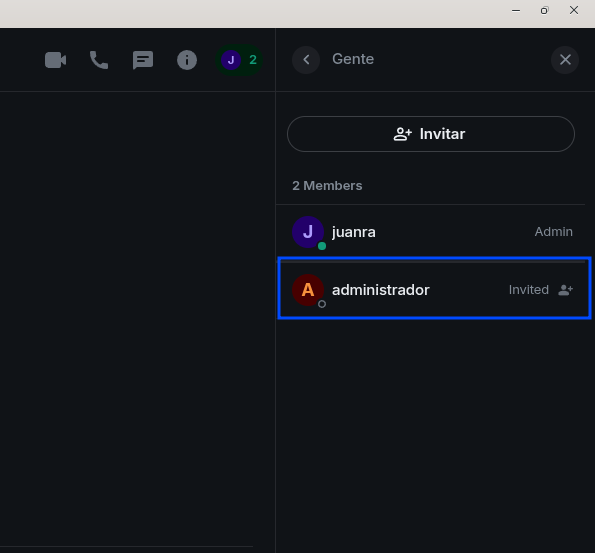Click the Invited status label
Viewport: 595px width, 553px height.
tap(529, 290)
